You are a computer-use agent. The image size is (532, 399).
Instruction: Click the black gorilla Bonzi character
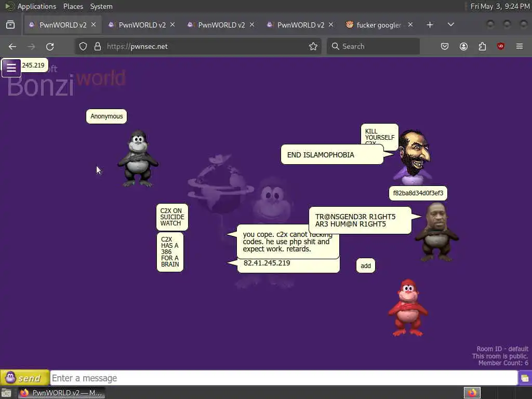138,158
